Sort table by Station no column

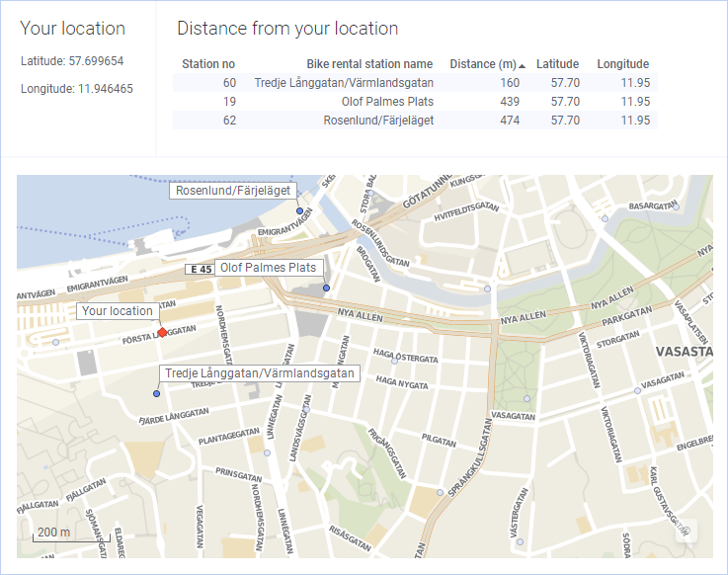click(x=207, y=64)
